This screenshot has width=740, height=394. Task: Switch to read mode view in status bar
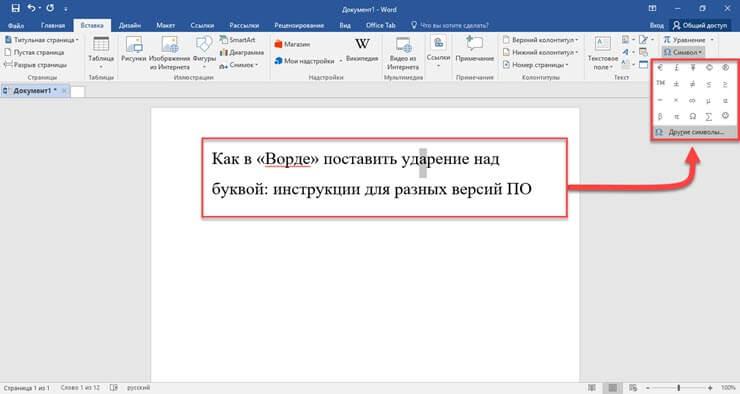(x=592, y=388)
